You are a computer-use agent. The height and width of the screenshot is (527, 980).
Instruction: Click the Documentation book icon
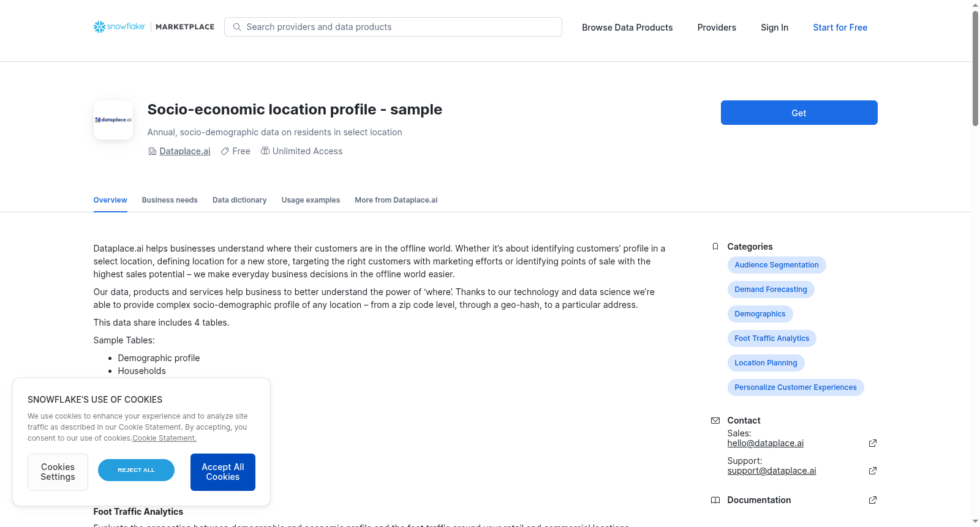pyautogui.click(x=715, y=500)
